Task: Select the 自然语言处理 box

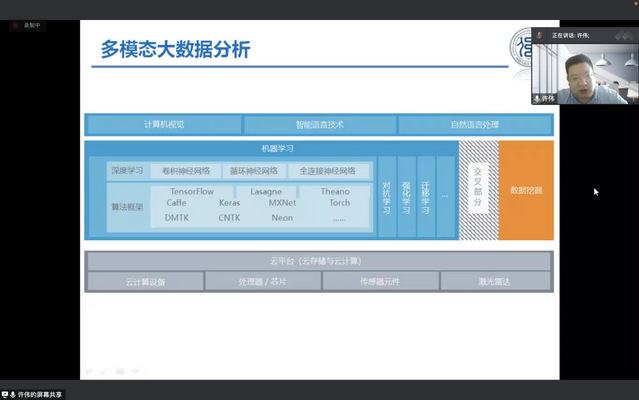Action: (474, 125)
